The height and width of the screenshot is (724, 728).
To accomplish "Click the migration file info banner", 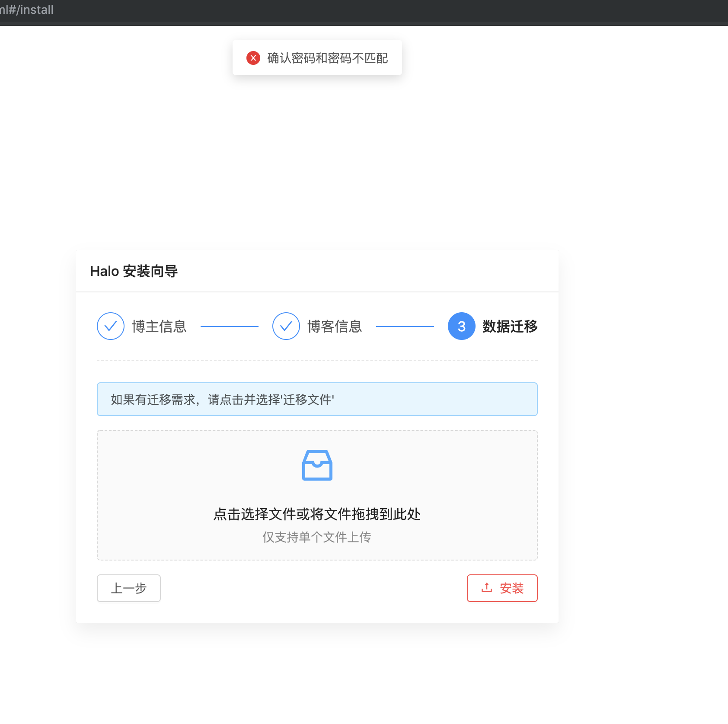I will [317, 399].
